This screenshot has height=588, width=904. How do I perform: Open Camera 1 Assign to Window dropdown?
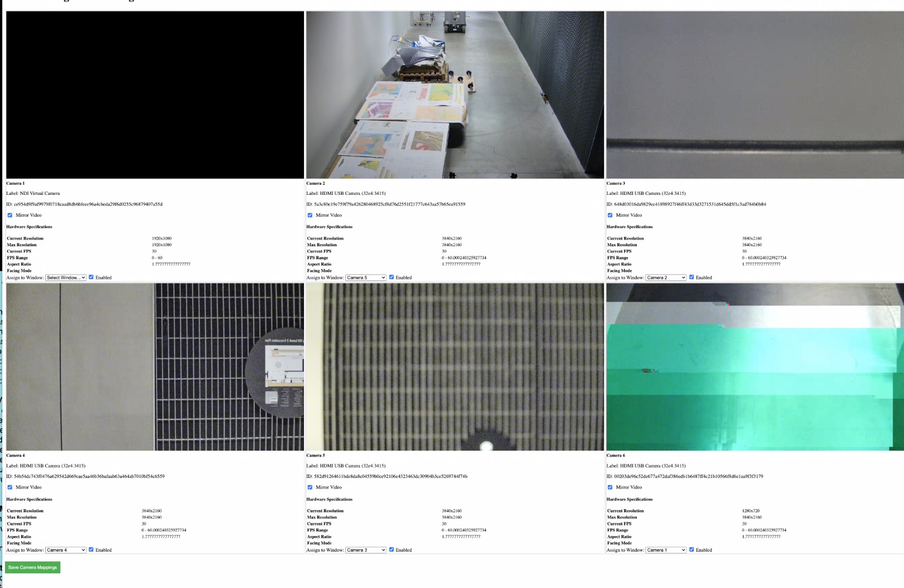[66, 278]
